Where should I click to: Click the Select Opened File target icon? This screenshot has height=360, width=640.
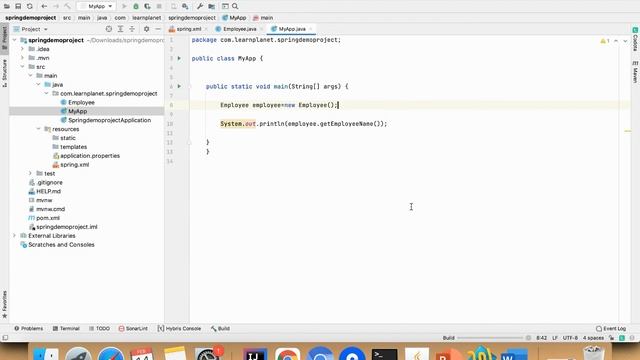tap(109, 29)
